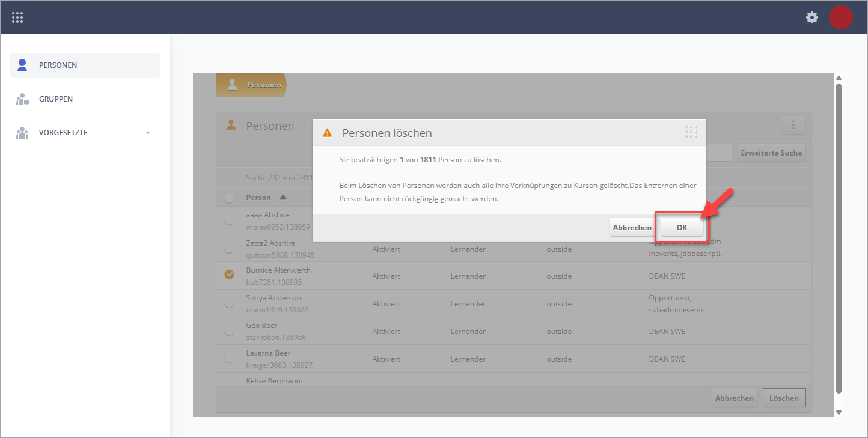This screenshot has height=438, width=868.
Task: Click the name Zetta2 Abshire
Action: coord(270,243)
